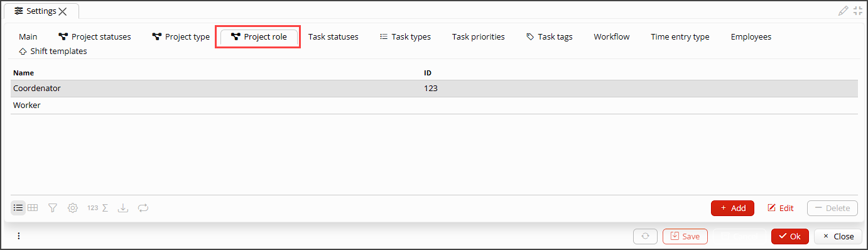The image size is (868, 250).
Task: Click the pencil edit icon top right
Action: [844, 11]
